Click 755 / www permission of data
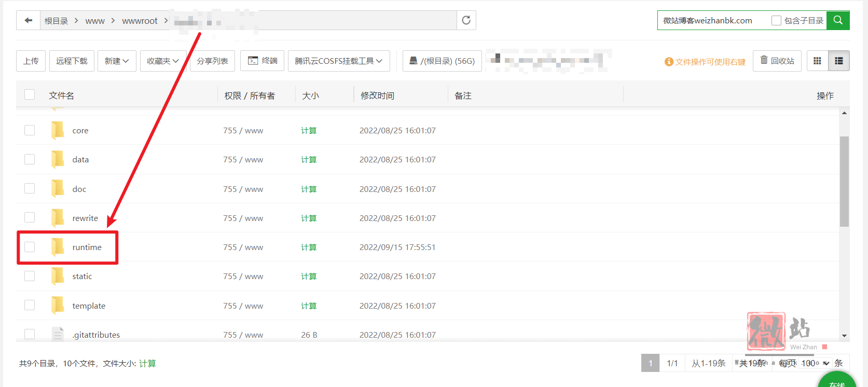868x387 pixels. click(x=243, y=159)
